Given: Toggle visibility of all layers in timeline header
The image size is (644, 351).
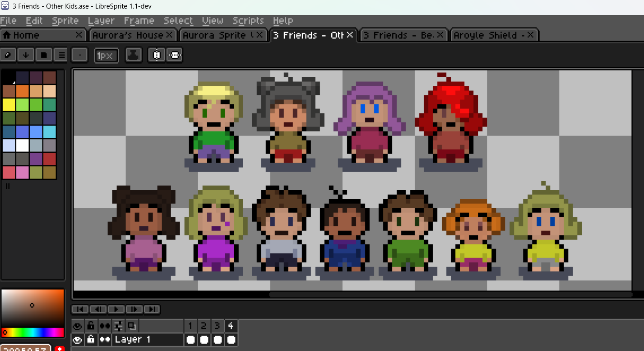Looking at the screenshot, I should point(78,326).
